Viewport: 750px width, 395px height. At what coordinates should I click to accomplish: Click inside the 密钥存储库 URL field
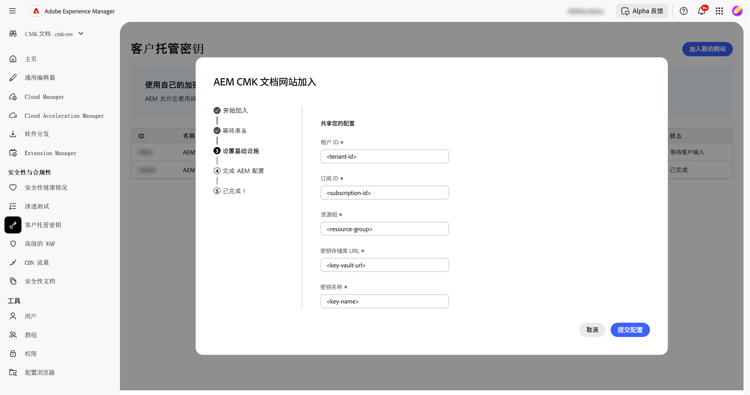tap(385, 265)
